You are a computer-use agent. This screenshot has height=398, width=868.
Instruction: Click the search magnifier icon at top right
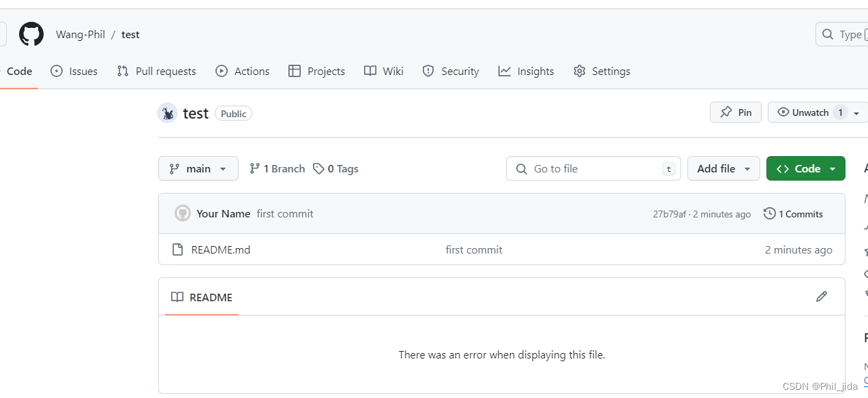coord(828,34)
